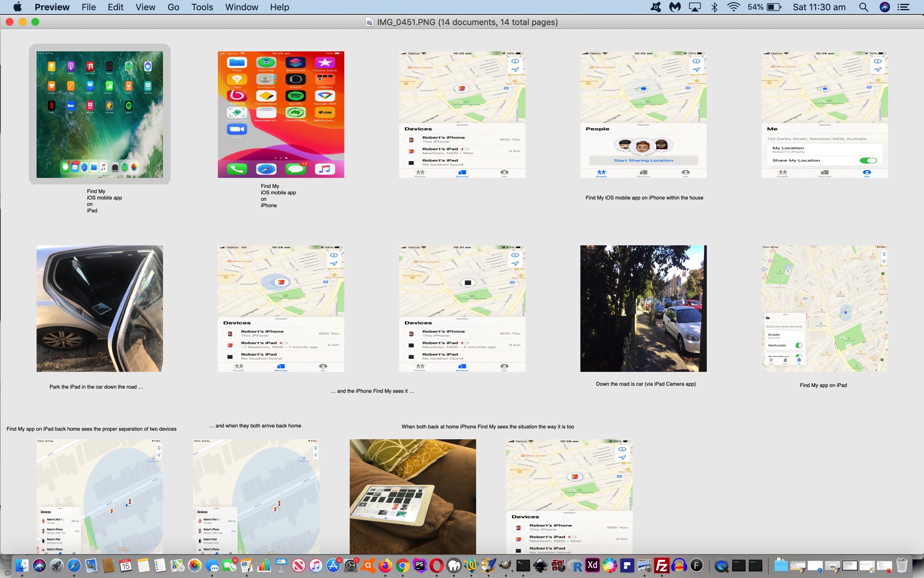Screen dimensions: 924x578
Task: Select the street with parked cars thumbnail
Action: click(x=643, y=309)
